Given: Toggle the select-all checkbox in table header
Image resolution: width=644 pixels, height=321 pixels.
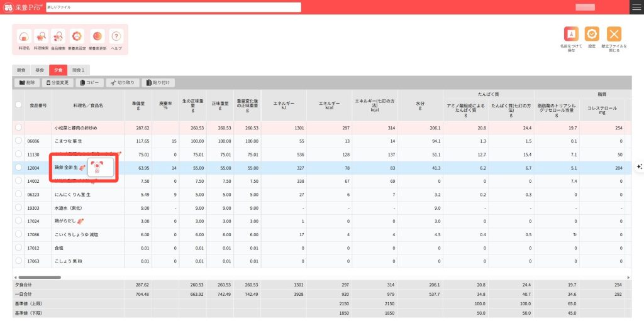Looking at the screenshot, I should coord(19,105).
